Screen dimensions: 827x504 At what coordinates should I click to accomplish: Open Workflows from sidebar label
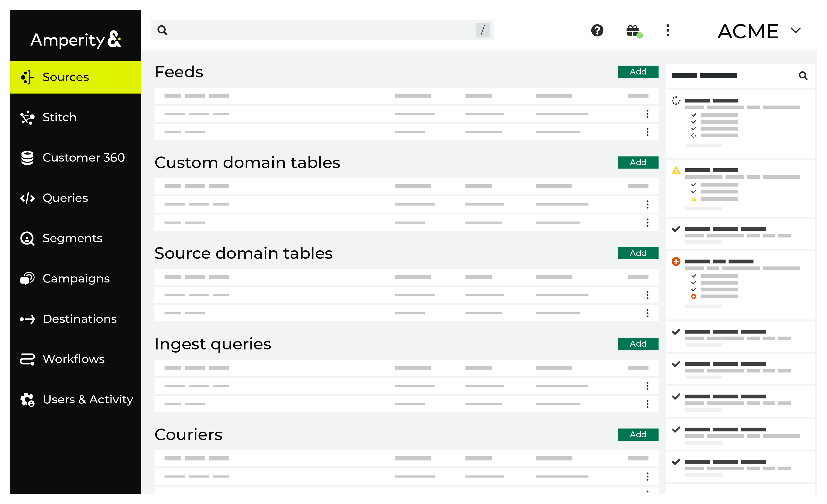pyautogui.click(x=74, y=359)
